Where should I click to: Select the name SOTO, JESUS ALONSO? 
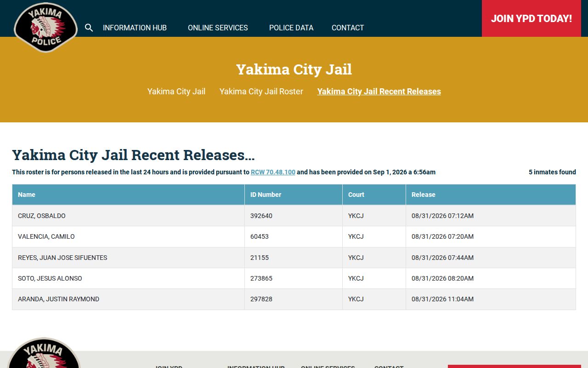click(x=50, y=278)
